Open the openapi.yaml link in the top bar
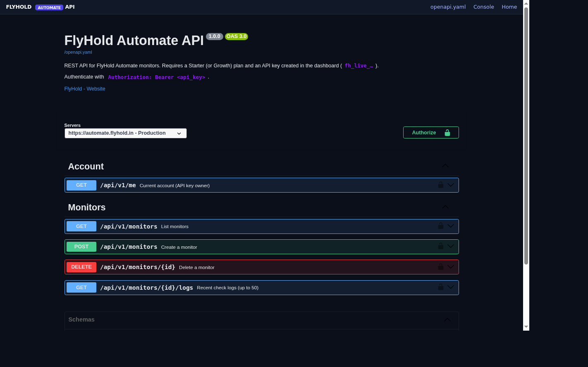Screen dimensions: 588x367 (x=448, y=7)
